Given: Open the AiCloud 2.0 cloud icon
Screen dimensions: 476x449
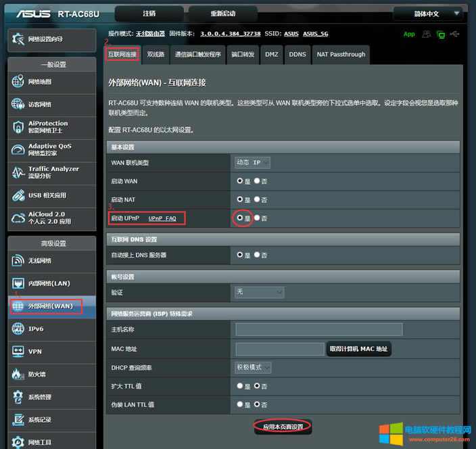Looking at the screenshot, I should 18,218.
